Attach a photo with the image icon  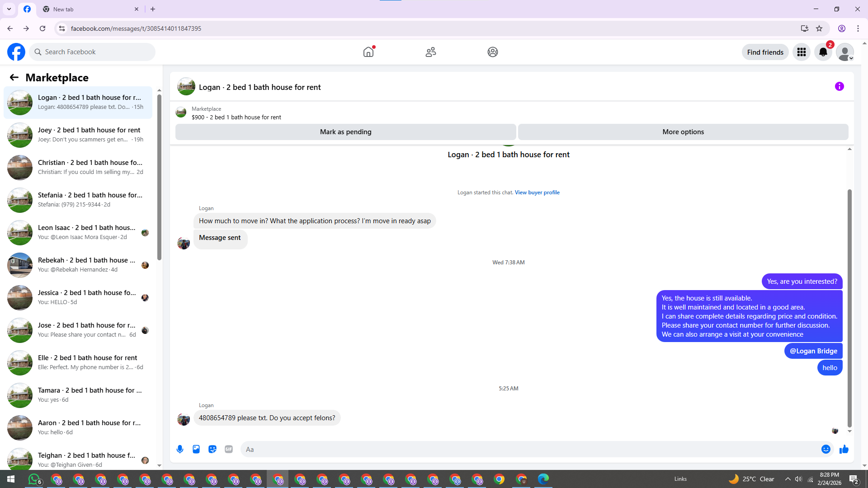[x=196, y=449]
